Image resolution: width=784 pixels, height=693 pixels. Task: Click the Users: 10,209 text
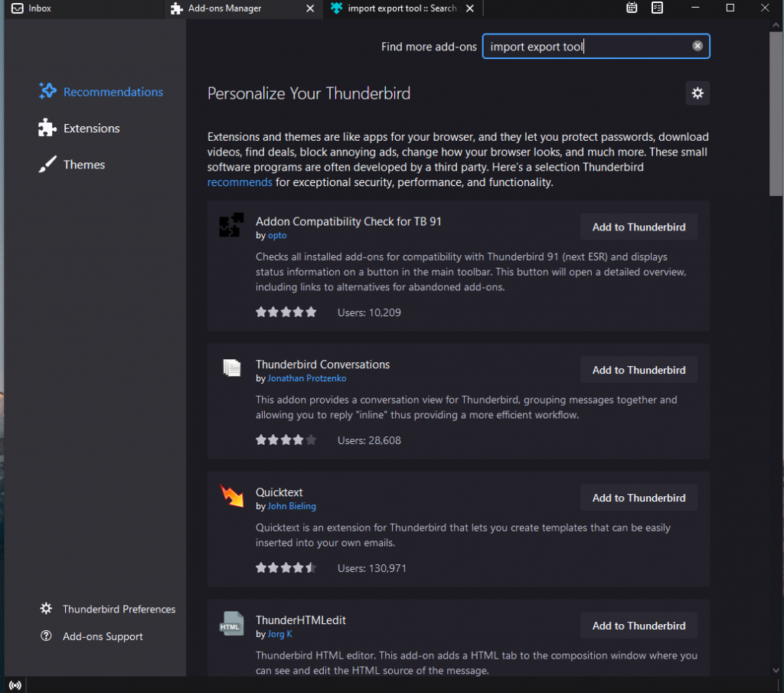[x=369, y=313]
